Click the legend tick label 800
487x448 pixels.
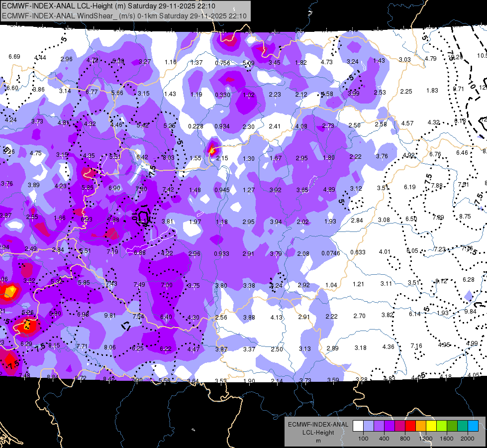click(x=405, y=439)
